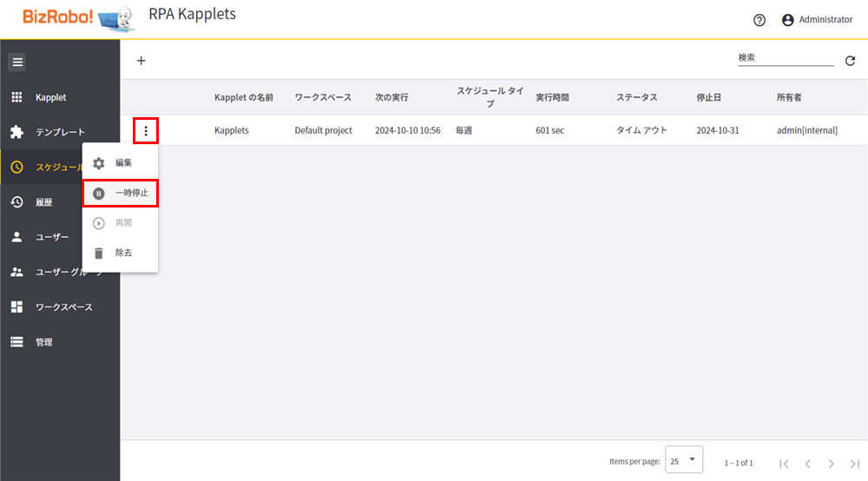Choose 一時停止 from context menu
868x481 pixels.
pyautogui.click(x=120, y=193)
